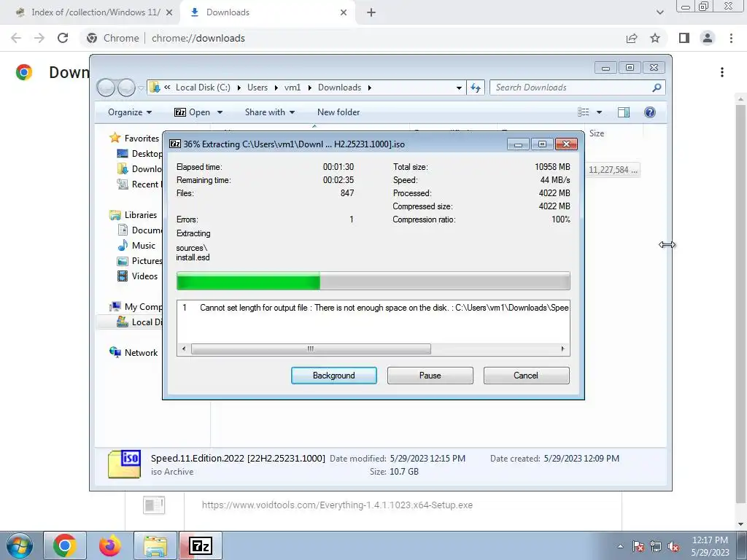Open the Organize menu in Explorer

[130, 112]
